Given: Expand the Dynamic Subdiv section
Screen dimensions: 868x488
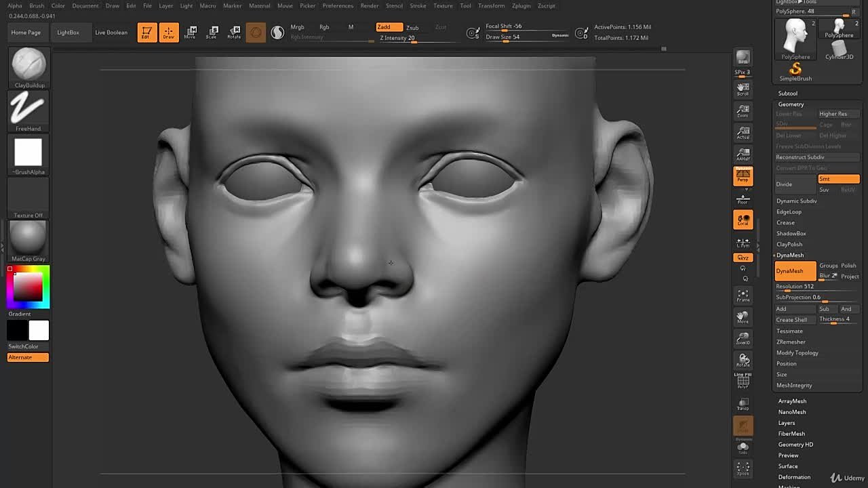Looking at the screenshot, I should tap(796, 201).
